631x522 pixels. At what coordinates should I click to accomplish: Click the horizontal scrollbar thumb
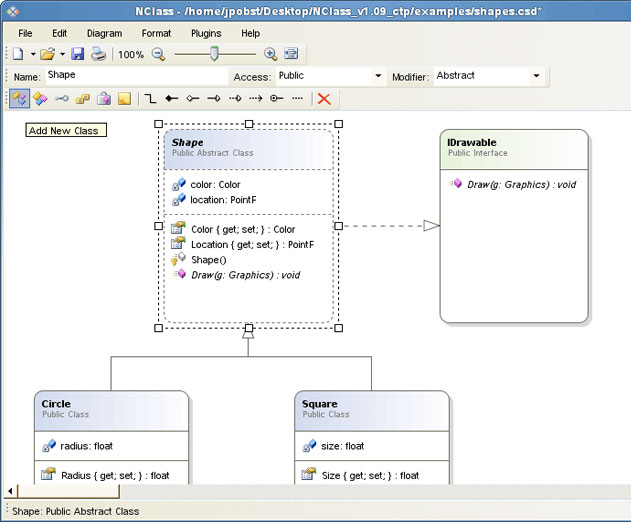(68, 491)
